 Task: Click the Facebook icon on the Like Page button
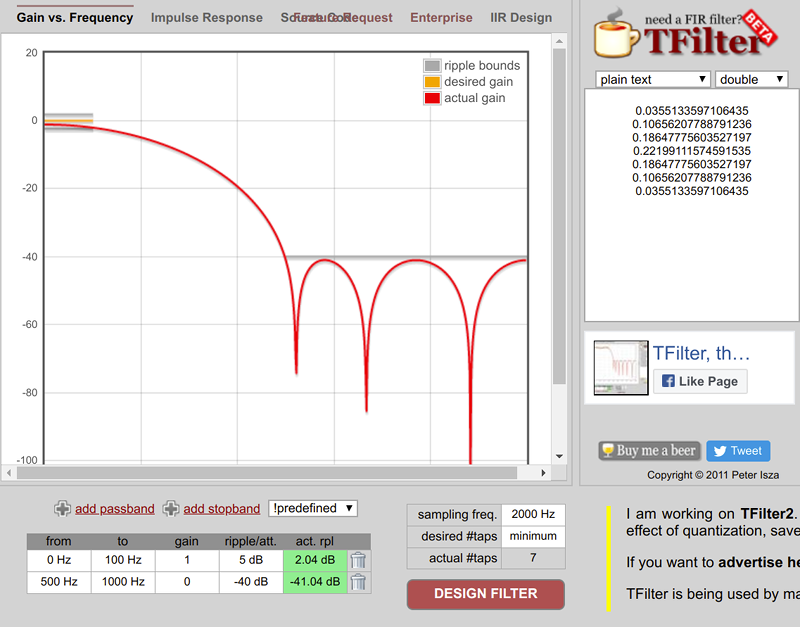669,381
